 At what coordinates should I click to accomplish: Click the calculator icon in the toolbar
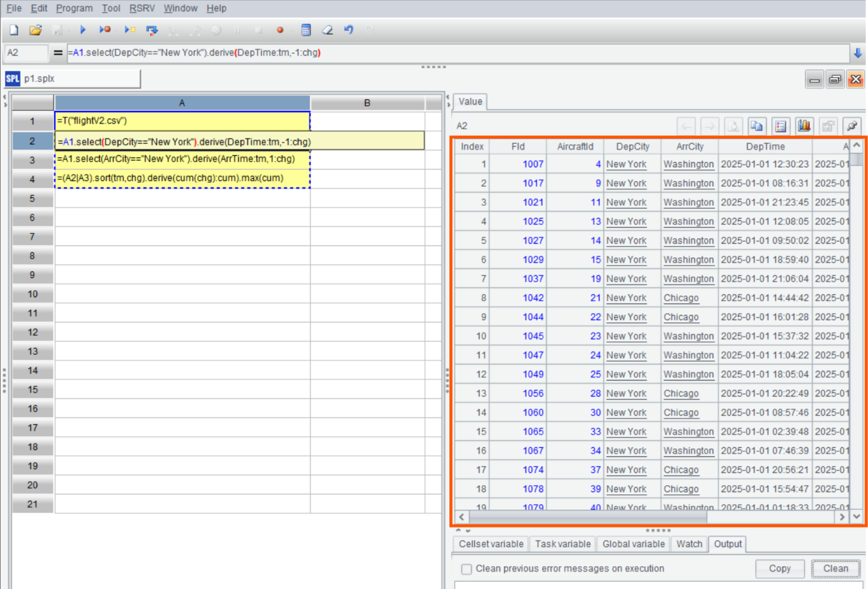(306, 30)
